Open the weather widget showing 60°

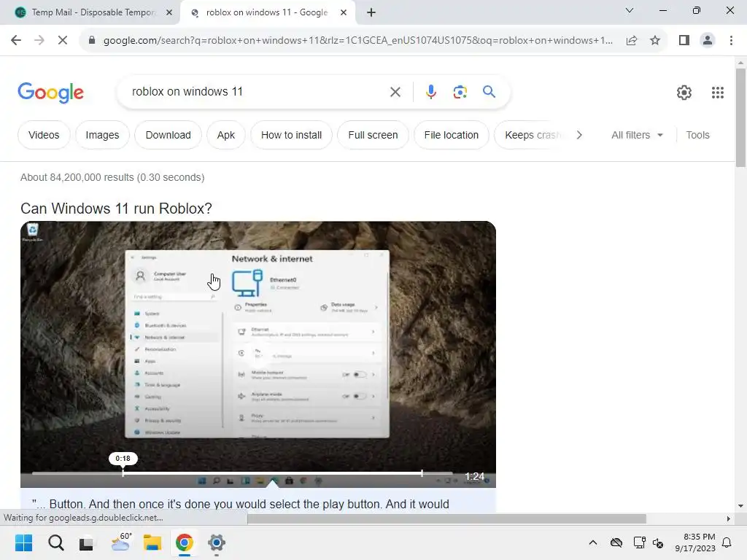tap(121, 542)
